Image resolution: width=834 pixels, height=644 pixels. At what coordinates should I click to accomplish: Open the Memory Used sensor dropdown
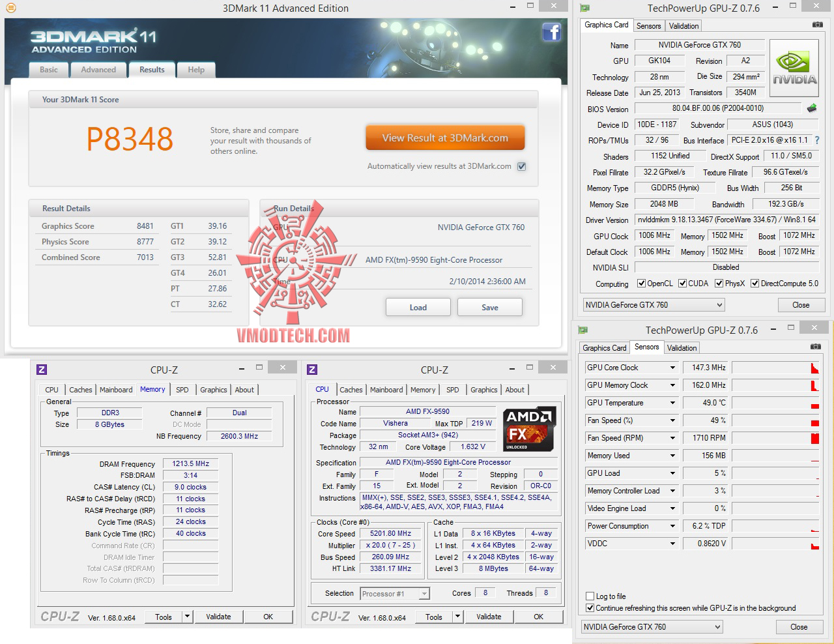tap(672, 456)
